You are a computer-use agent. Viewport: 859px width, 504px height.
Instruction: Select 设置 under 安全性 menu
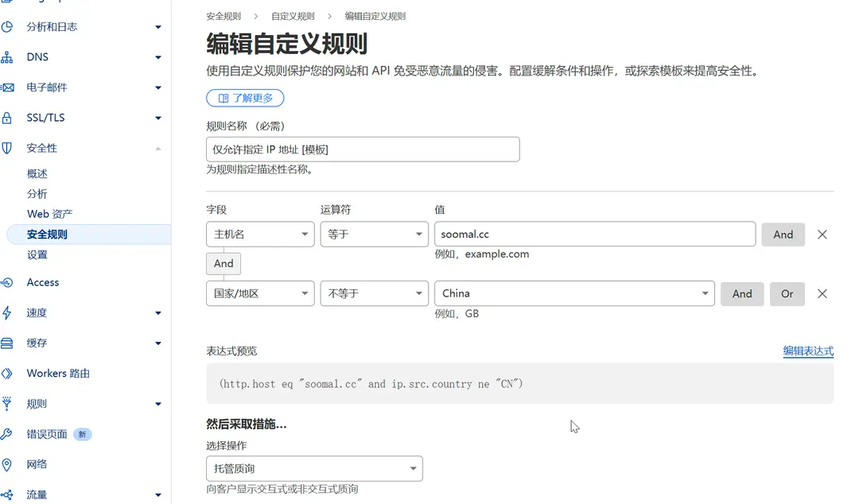point(37,254)
